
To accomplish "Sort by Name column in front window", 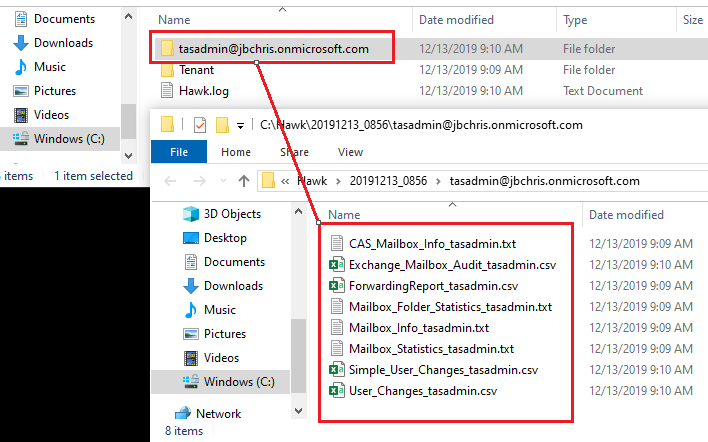I will (344, 215).
